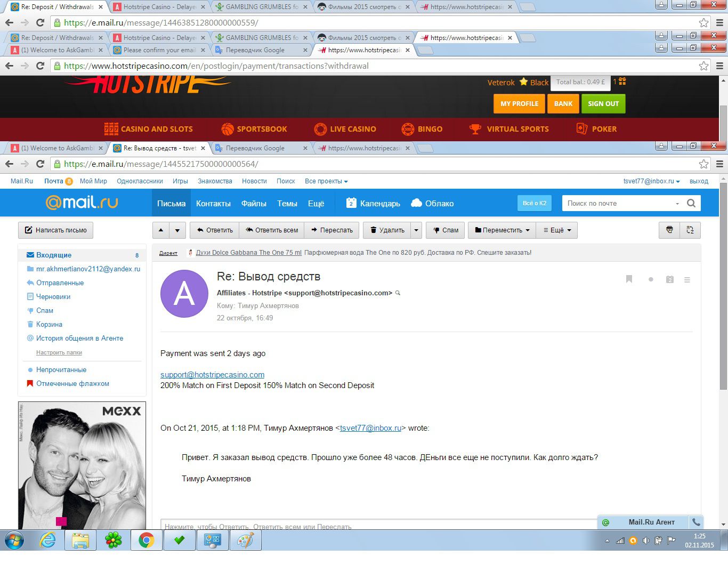Screen dimensions: 728x580
Task: Open the Paint palette icon in taskbar
Action: 245,541
